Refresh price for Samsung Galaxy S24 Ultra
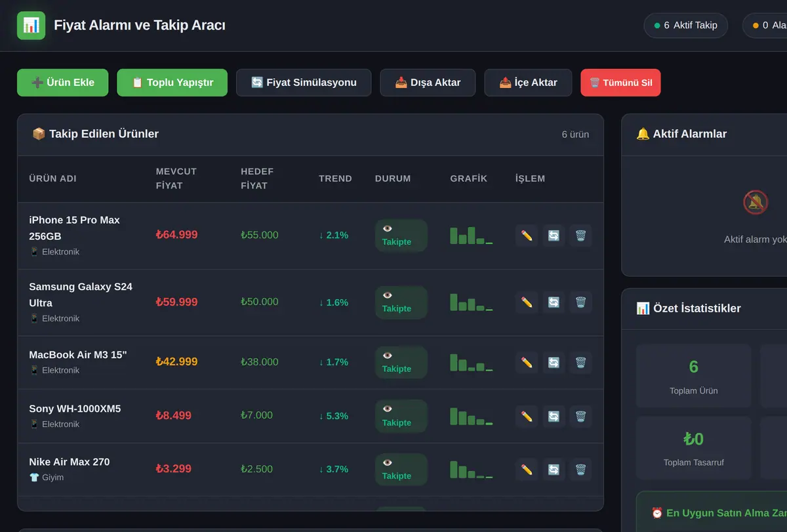 [554, 302]
